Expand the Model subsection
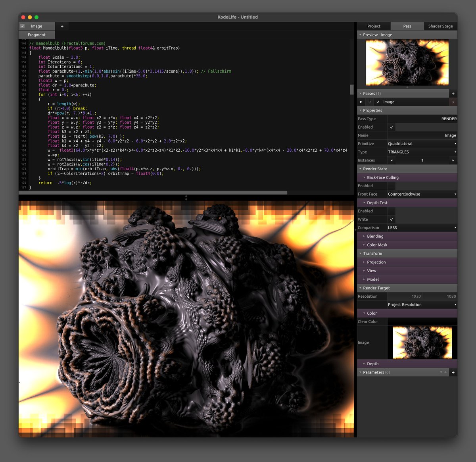 [364, 279]
